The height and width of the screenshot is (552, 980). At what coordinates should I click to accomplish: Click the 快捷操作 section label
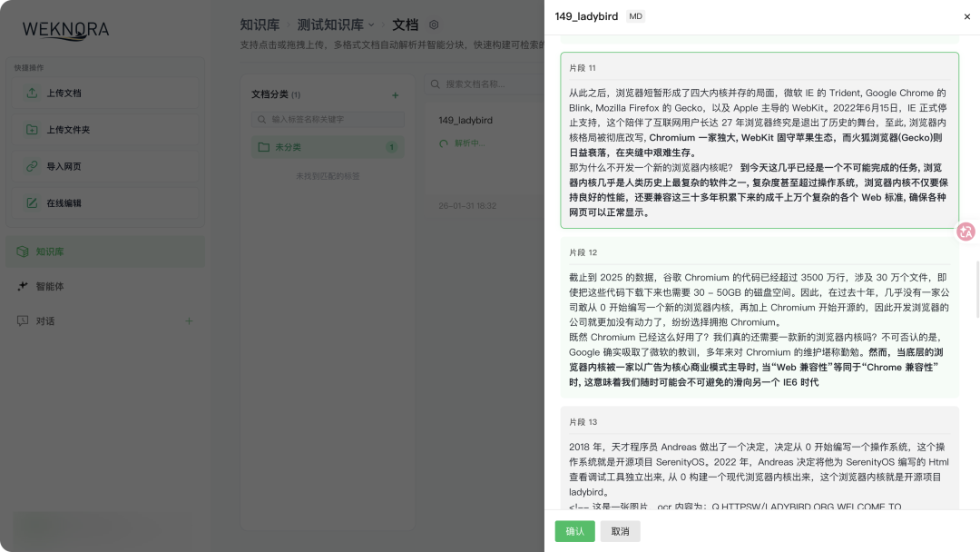click(x=29, y=67)
